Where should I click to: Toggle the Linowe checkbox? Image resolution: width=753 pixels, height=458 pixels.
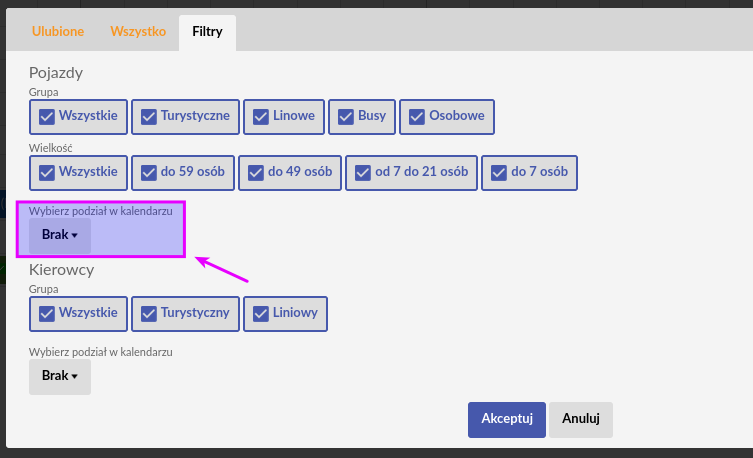[x=284, y=117]
